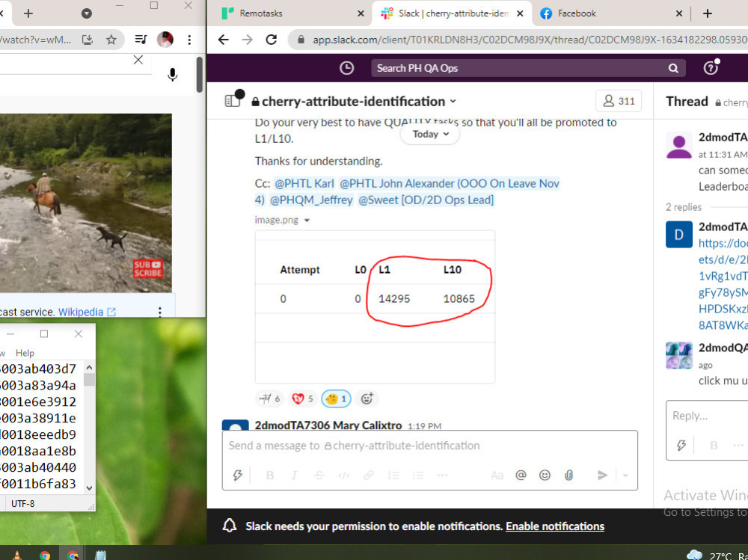
Task: Click the search magnifier icon in Slack
Action: point(673,68)
